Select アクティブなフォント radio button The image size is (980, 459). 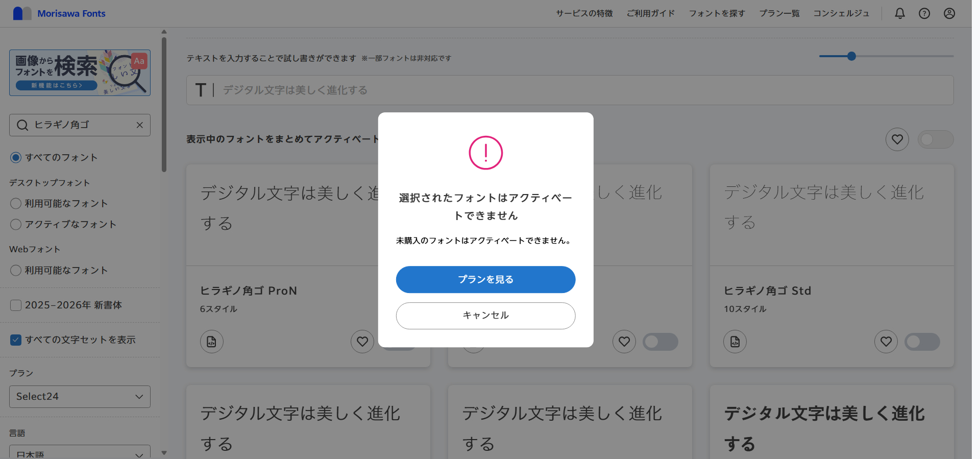click(x=16, y=225)
